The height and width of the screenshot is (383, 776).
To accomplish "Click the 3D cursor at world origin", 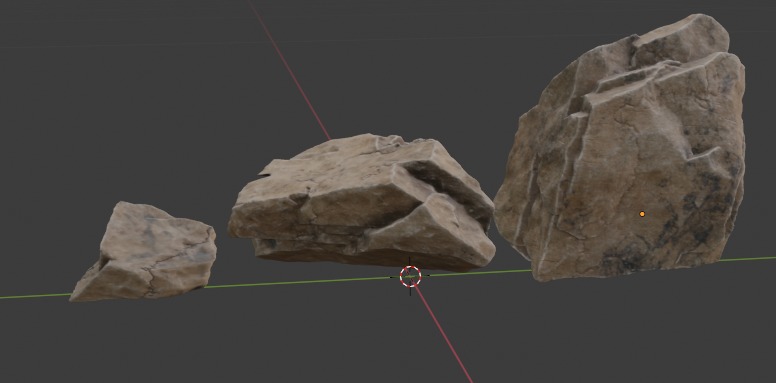I will pyautogui.click(x=410, y=276).
